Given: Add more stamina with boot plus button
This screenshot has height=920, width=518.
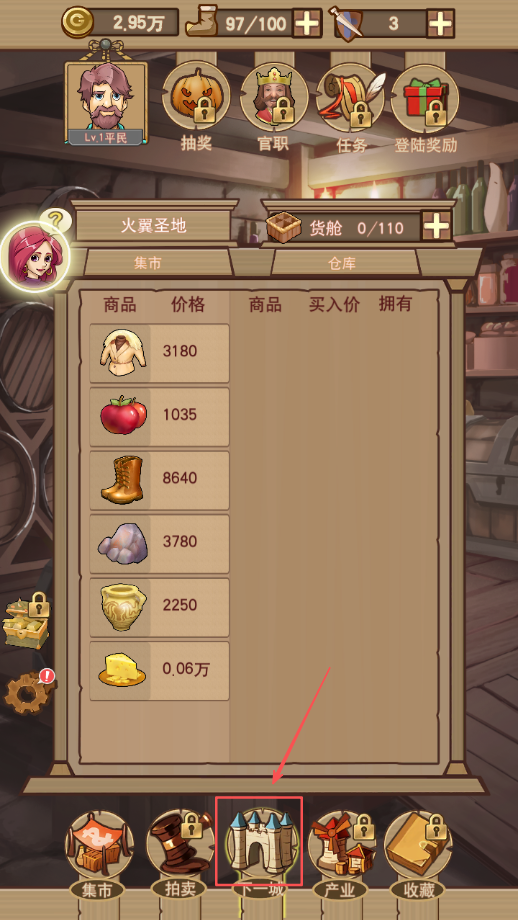Looking at the screenshot, I should click(x=307, y=24).
